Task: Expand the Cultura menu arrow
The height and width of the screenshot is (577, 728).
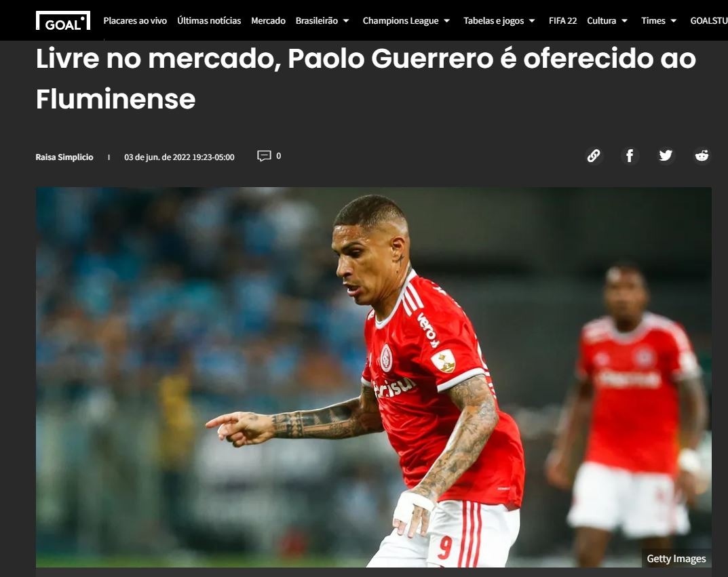Action: (x=624, y=21)
